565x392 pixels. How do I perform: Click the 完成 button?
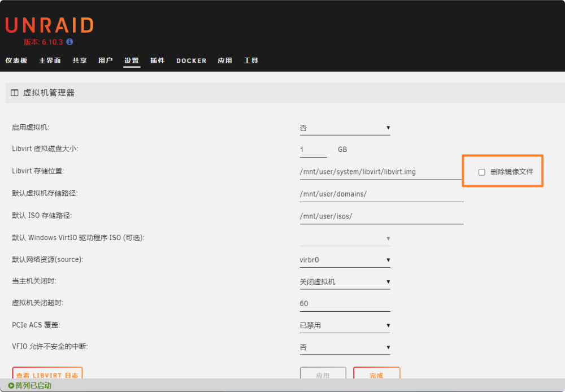pyautogui.click(x=376, y=373)
